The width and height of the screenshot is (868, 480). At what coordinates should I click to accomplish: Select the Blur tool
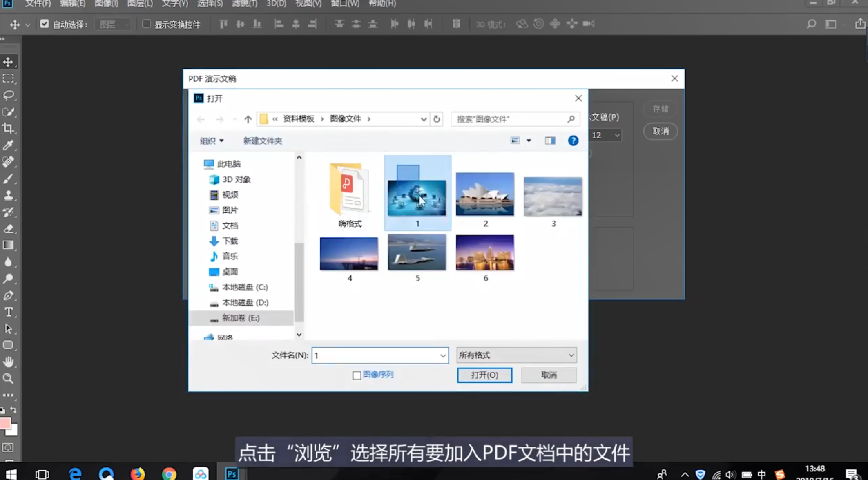point(8,262)
